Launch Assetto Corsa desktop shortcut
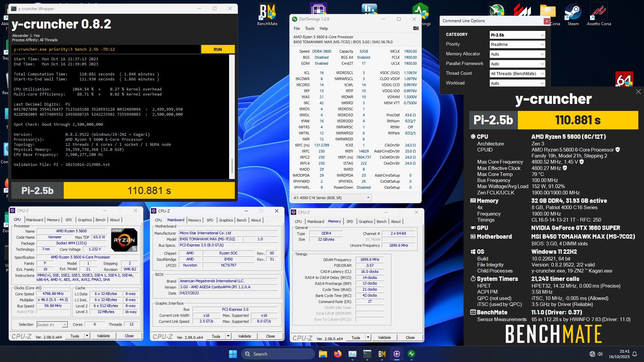 click(599, 15)
